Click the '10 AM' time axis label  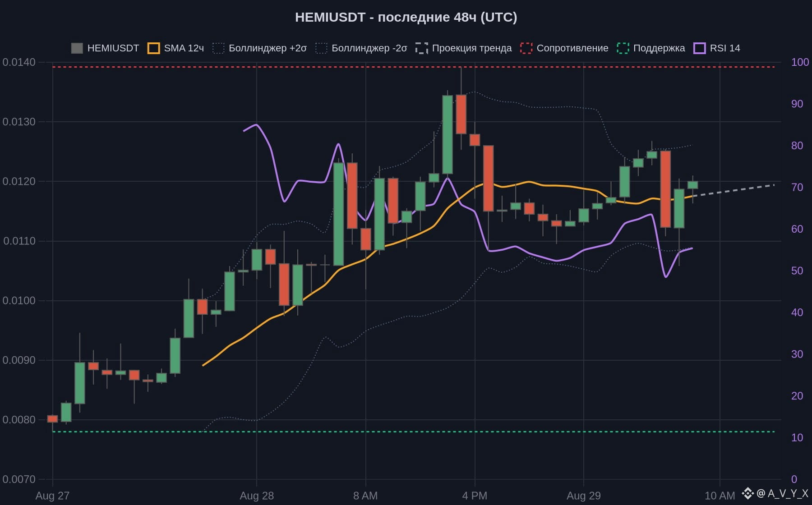pos(720,496)
